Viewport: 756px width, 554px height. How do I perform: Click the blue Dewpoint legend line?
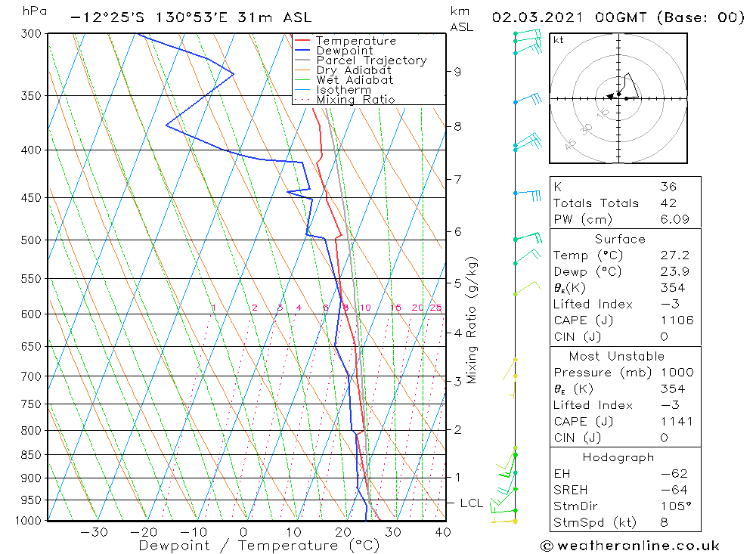tap(302, 50)
